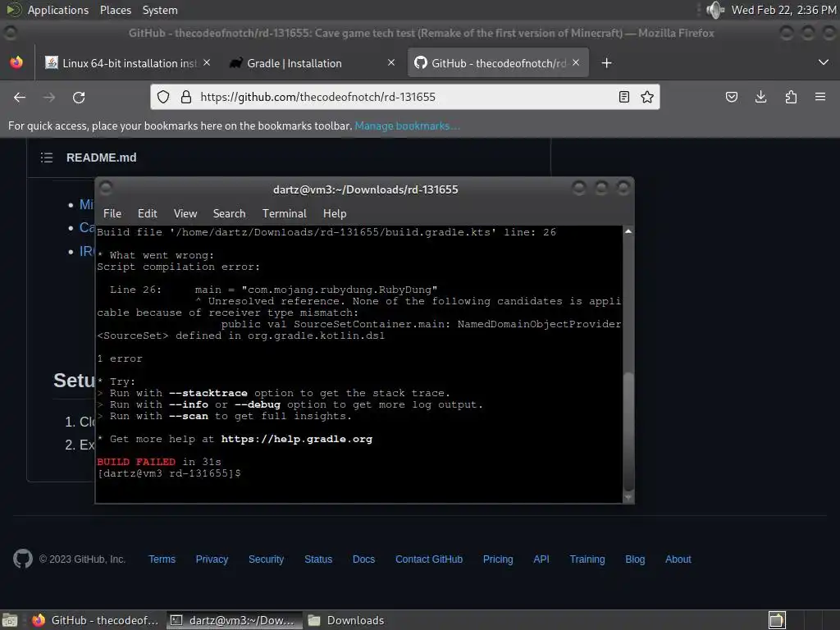Expand the list all tabs chevron

[824, 62]
